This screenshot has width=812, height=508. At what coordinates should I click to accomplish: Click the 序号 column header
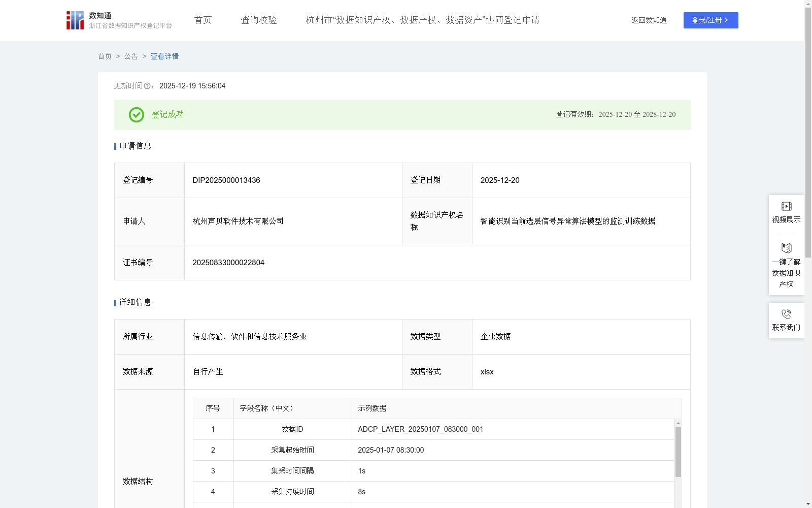213,408
